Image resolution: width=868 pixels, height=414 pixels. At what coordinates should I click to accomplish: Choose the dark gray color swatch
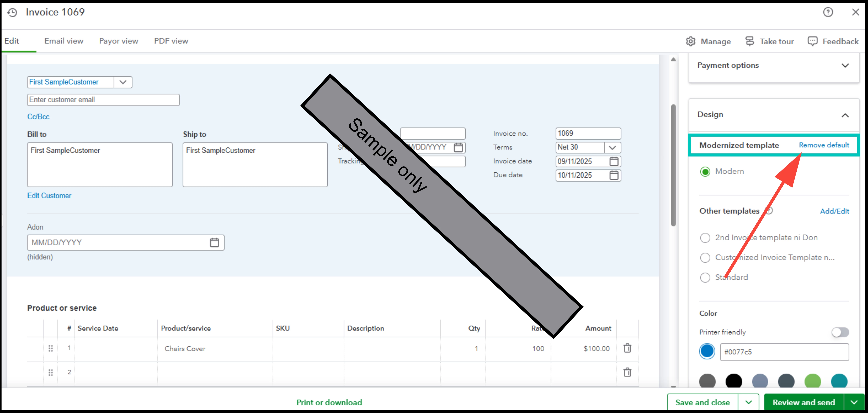pos(707,381)
